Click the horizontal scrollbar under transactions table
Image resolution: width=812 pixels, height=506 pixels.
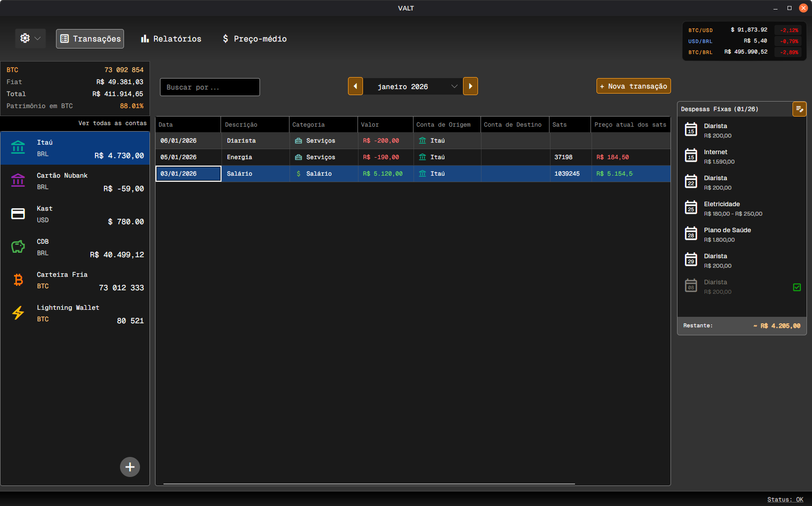(369, 484)
